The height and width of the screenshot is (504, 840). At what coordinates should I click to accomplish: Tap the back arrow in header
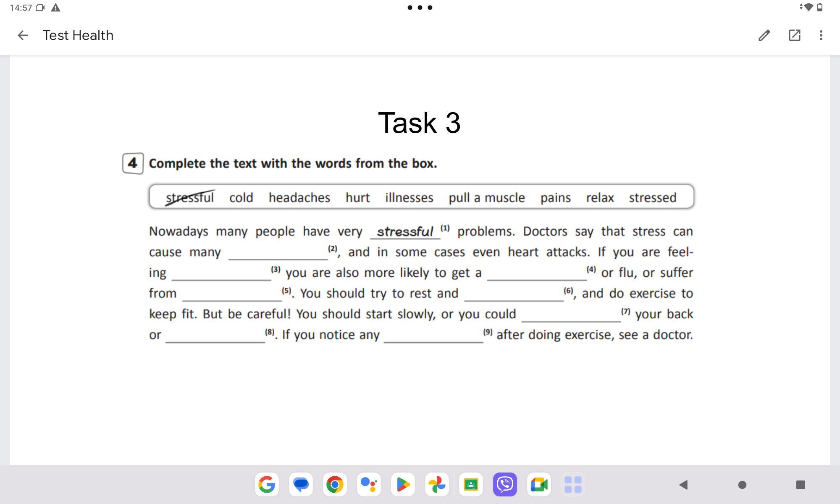[x=23, y=35]
